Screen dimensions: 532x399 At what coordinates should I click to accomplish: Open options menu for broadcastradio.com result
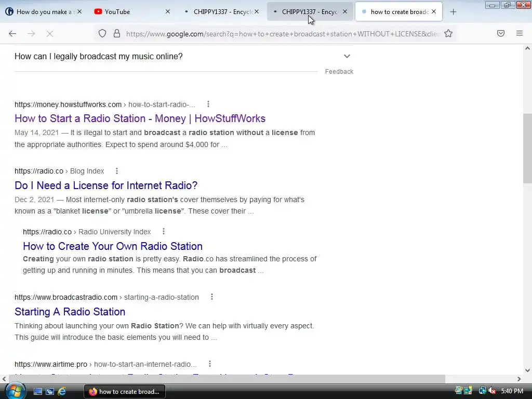click(x=212, y=297)
